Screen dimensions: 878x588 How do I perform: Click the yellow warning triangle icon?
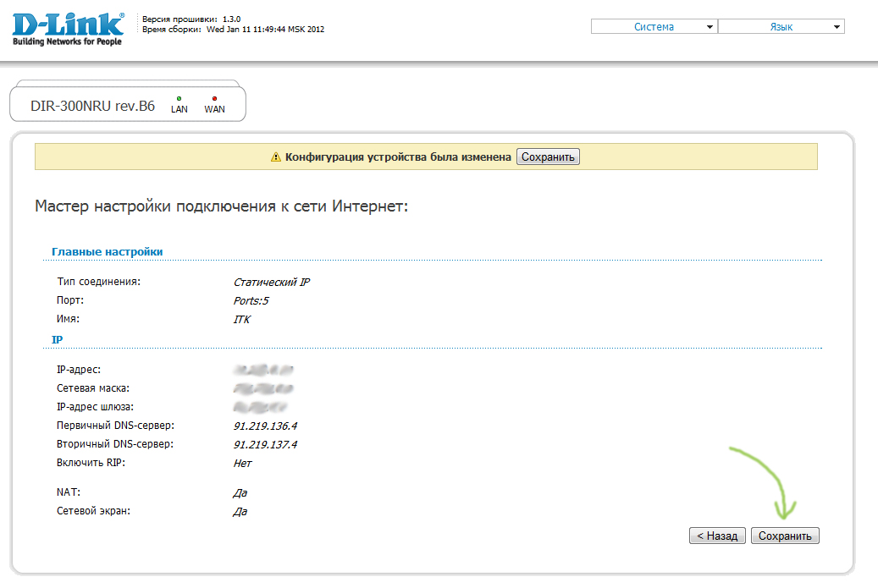(275, 157)
